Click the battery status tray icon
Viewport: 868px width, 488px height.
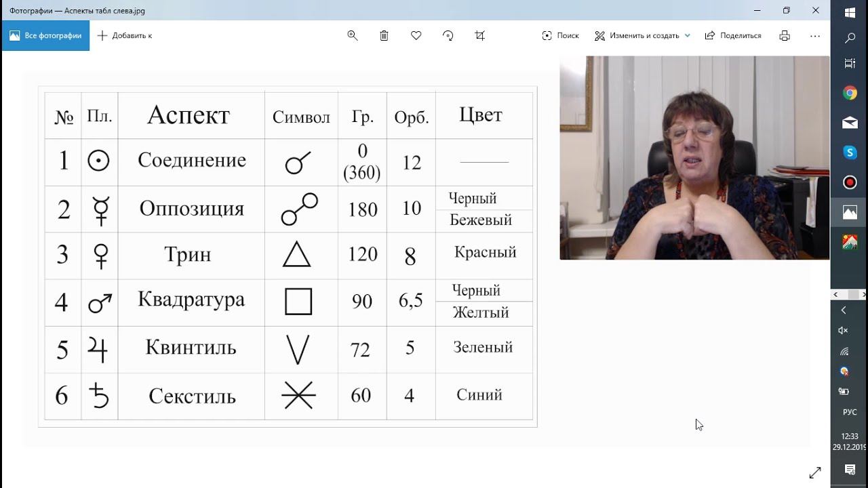[844, 391]
